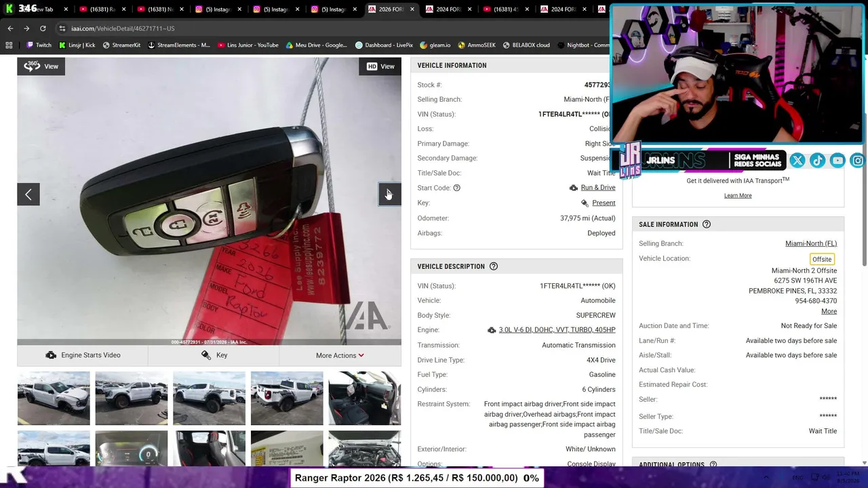Open the site information icon in address bar
Viewport: 868px width, 488px height.
click(x=62, y=28)
